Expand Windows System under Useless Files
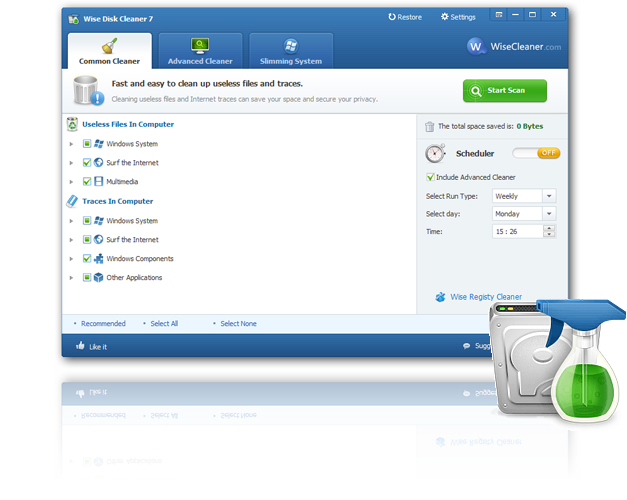Screen dimensions: 627x500 pos(71,144)
